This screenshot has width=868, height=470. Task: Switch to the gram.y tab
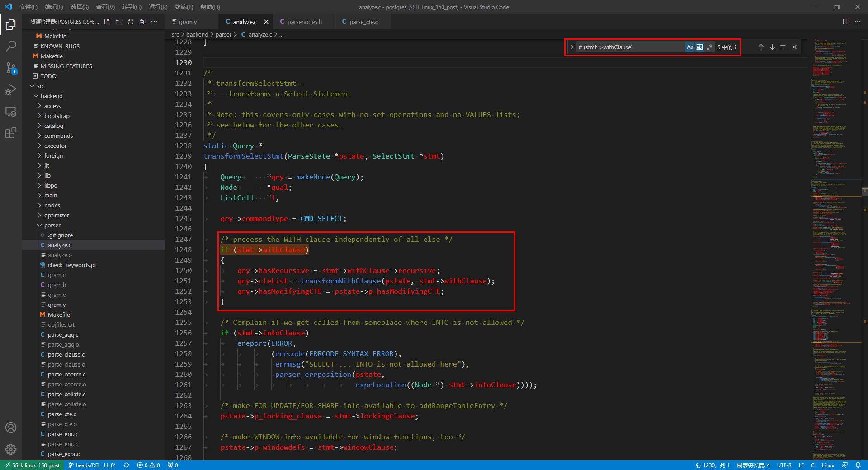coord(188,22)
